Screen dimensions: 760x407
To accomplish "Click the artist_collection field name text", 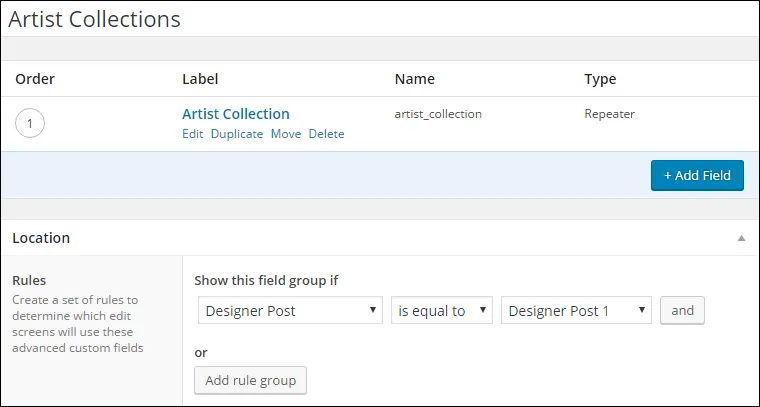I will click(x=438, y=114).
